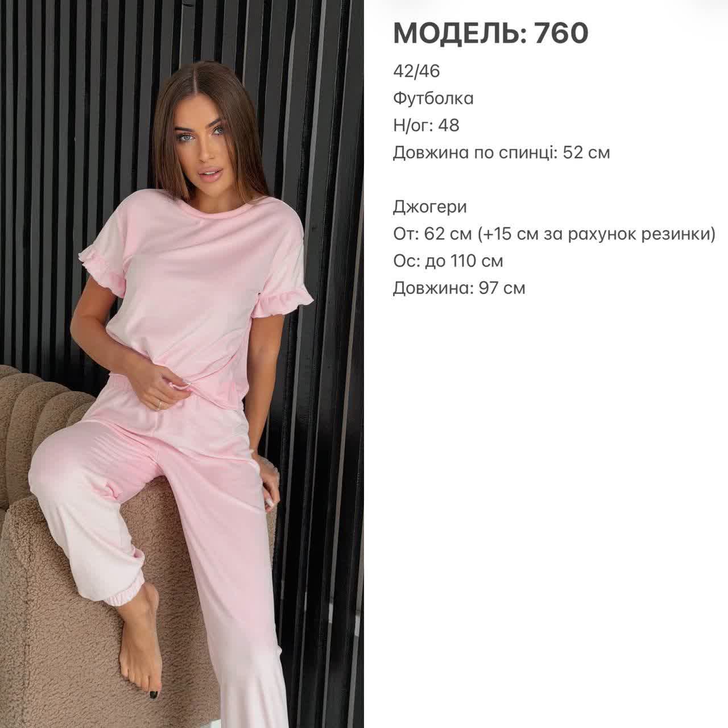Click the 'Ос: до 110 см' line
The height and width of the screenshot is (728, 728).
[448, 261]
